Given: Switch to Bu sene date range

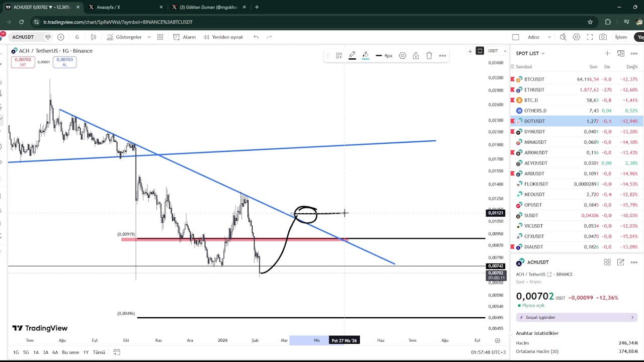Looking at the screenshot, I should point(70,352).
